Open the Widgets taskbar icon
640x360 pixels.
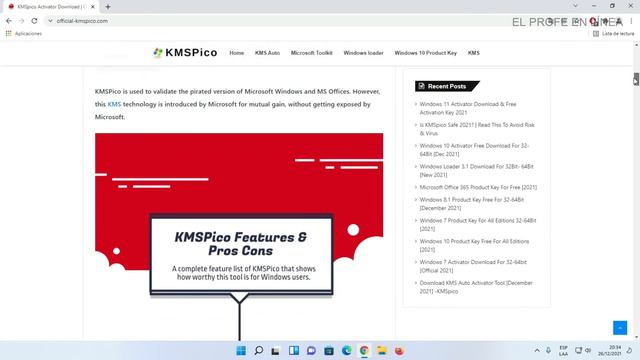click(293, 351)
